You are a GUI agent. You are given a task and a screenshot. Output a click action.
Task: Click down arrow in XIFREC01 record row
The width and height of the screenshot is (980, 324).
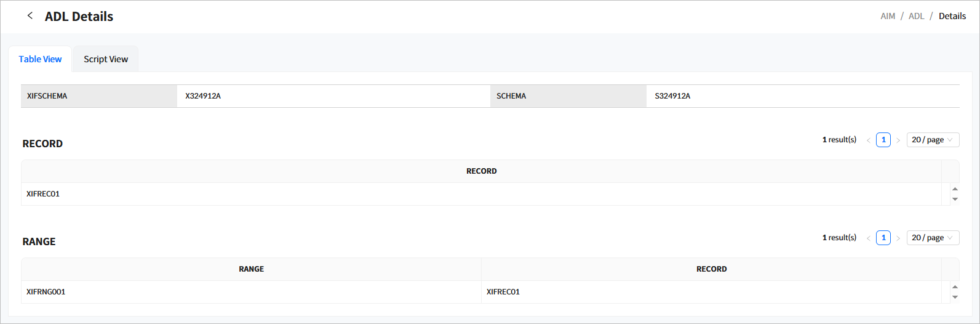pos(955,199)
